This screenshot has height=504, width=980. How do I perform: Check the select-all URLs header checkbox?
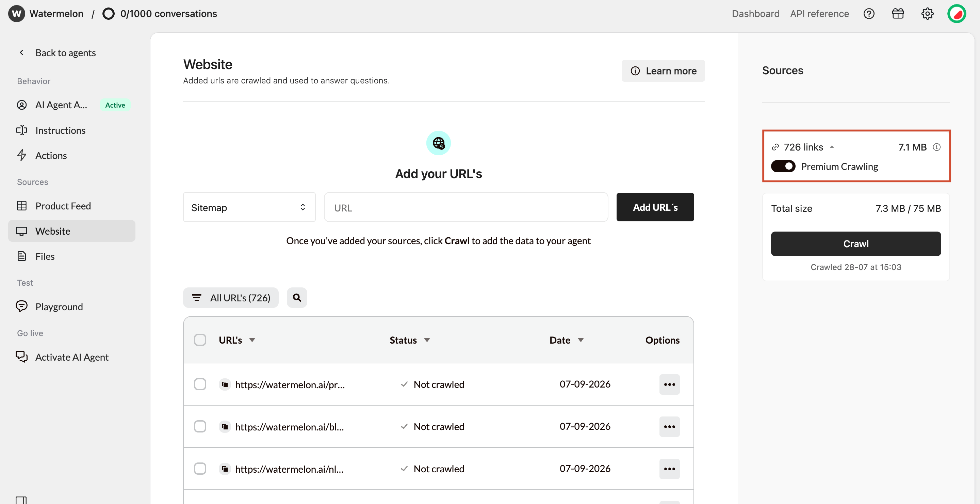200,340
